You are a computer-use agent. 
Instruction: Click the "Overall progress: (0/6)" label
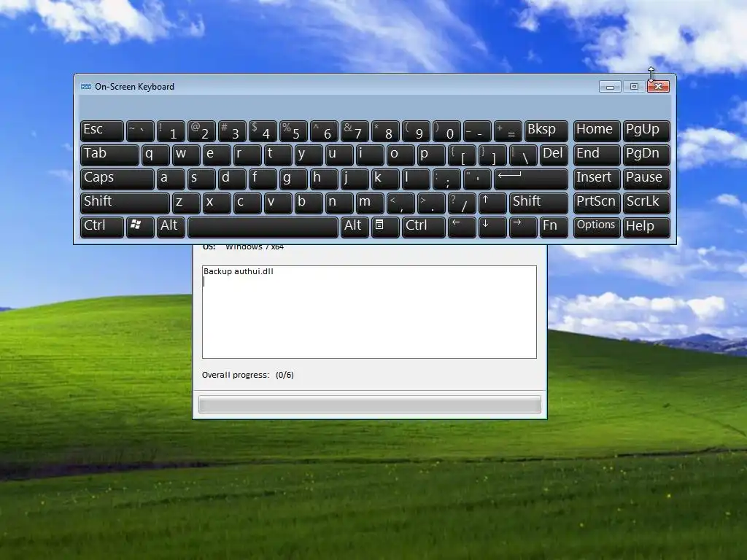248,375
